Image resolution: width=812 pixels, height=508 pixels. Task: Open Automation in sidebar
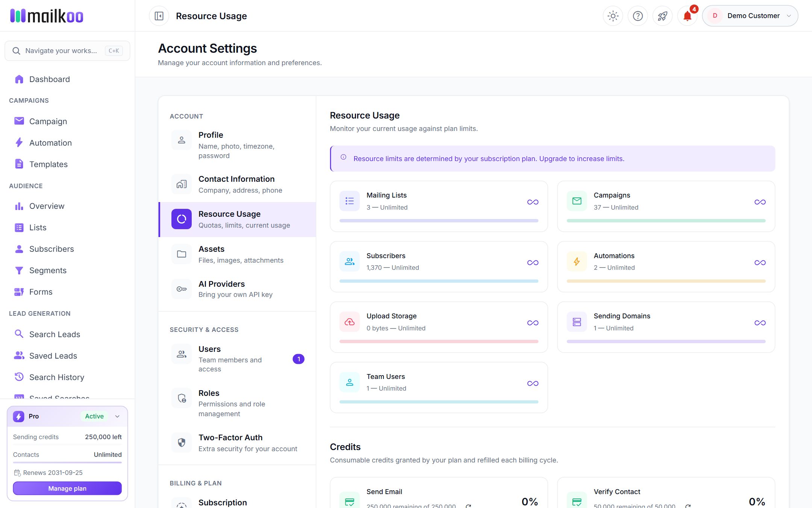[x=67, y=143]
